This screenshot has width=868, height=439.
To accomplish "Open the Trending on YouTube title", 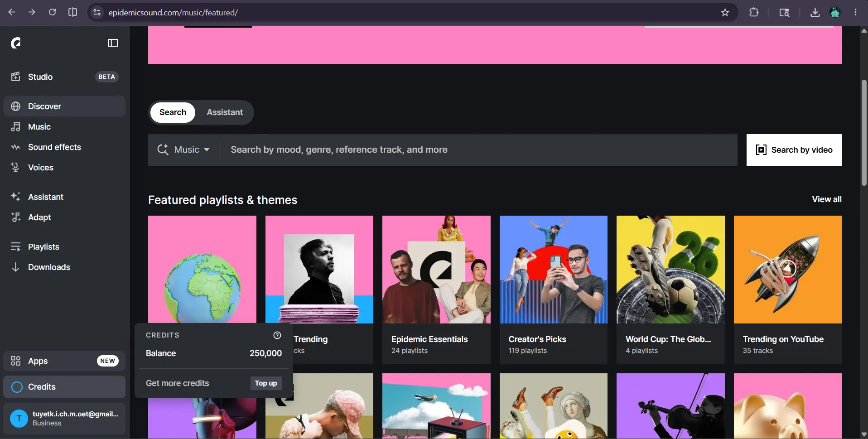I will (783, 339).
